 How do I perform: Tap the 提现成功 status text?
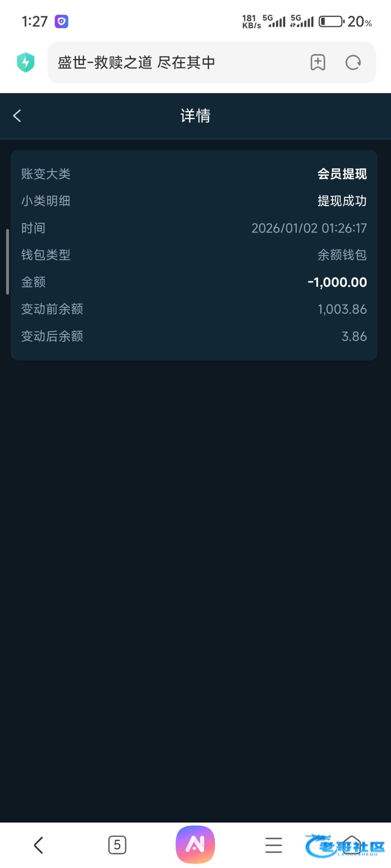click(342, 201)
